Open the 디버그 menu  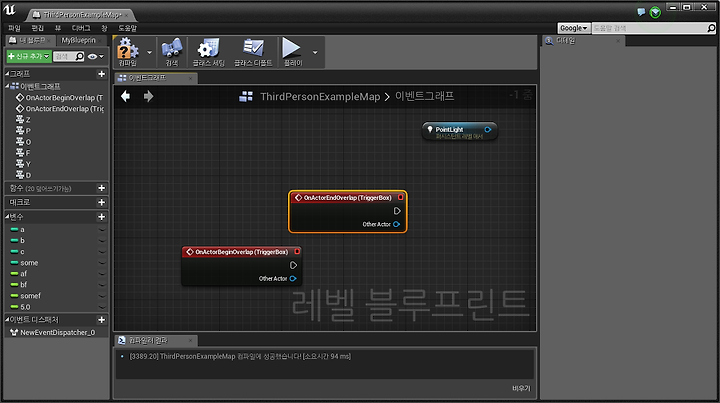coord(81,28)
